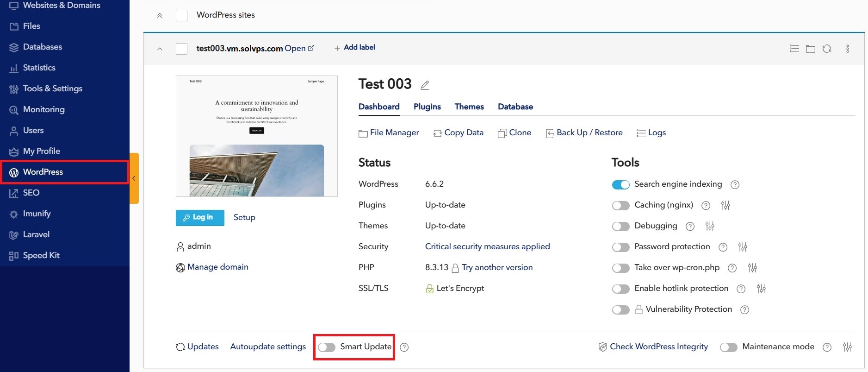Open Maintenance mode settings sliders icon

point(847,347)
